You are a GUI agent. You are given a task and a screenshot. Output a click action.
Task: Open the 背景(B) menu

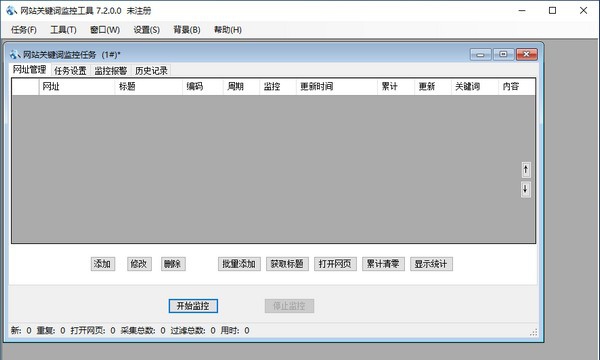coord(187,30)
